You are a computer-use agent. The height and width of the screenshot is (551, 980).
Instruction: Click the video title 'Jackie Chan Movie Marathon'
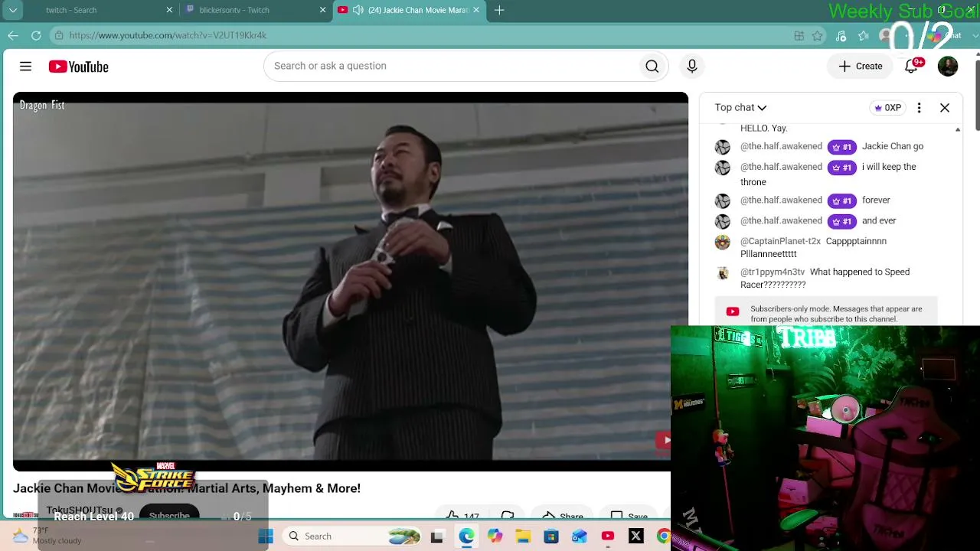click(x=187, y=488)
